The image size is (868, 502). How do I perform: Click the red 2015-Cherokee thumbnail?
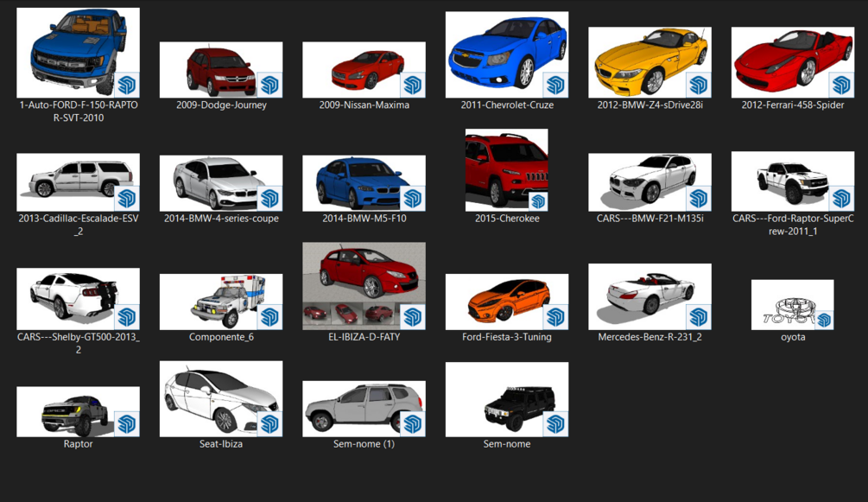tap(506, 170)
